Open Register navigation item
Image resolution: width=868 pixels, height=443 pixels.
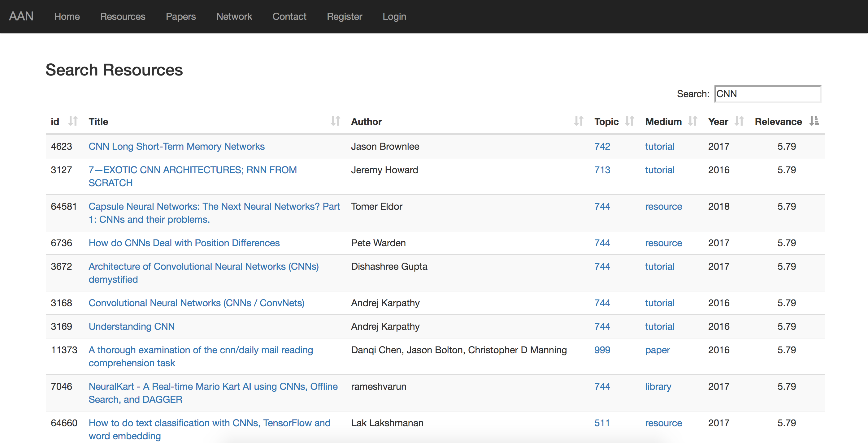[344, 16]
